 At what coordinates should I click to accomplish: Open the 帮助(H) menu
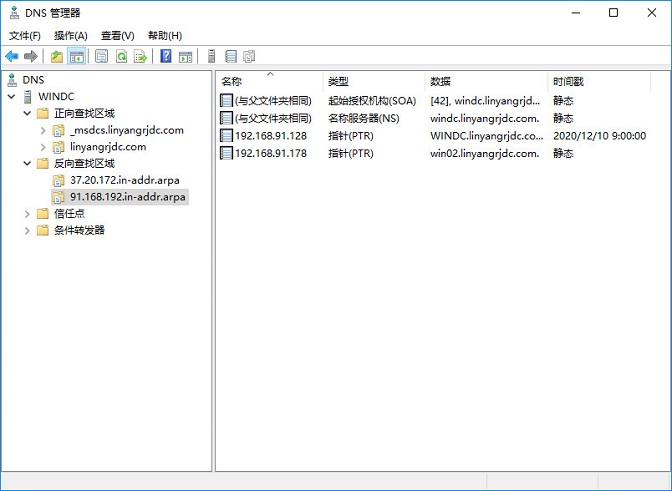(x=165, y=36)
